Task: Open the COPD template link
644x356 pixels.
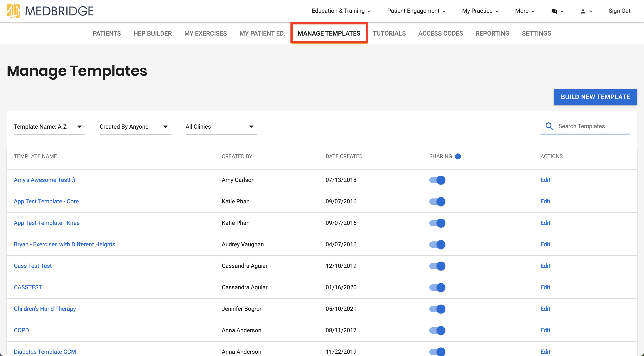Action: (x=21, y=330)
